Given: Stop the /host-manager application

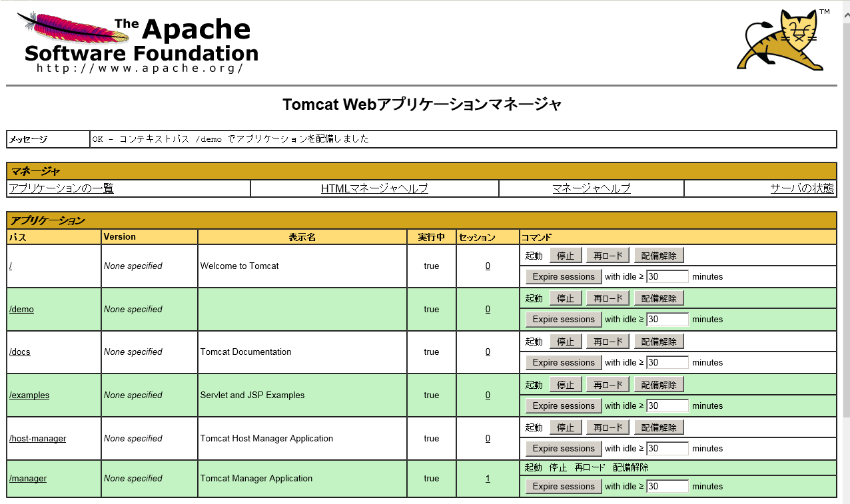Looking at the screenshot, I should (x=565, y=427).
